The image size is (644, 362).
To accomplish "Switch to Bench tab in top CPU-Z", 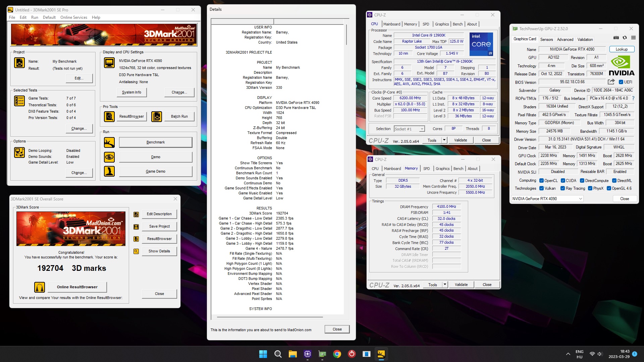I will [458, 24].
